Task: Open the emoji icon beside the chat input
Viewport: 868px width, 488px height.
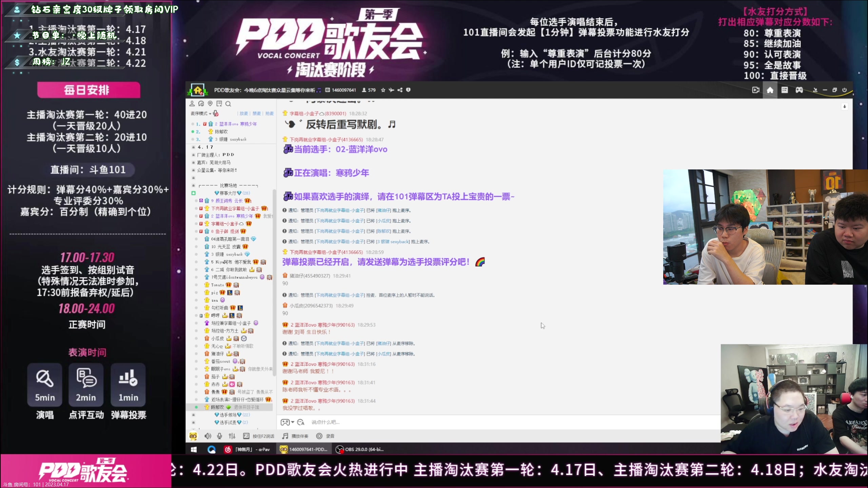Action: 300,422
